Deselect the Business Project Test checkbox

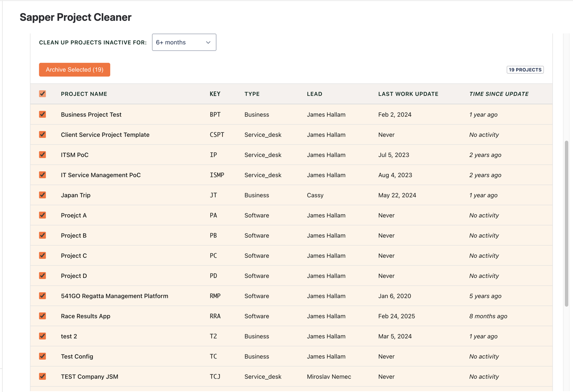click(42, 114)
